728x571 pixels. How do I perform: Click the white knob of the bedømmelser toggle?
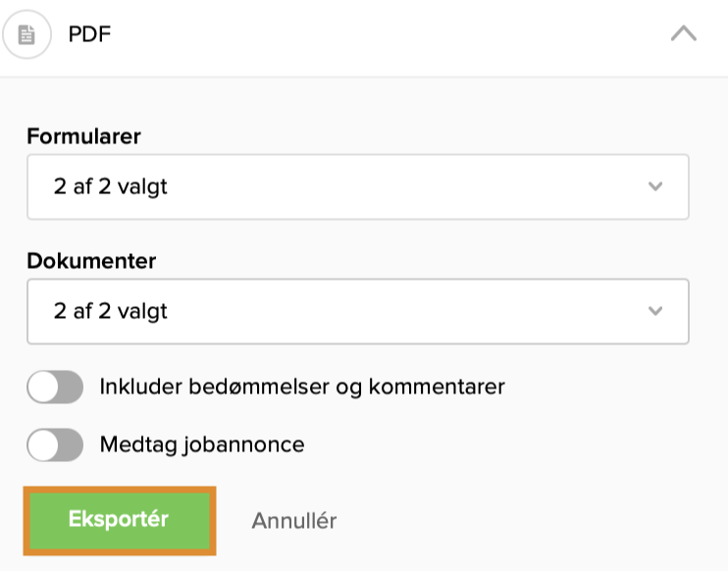coord(42,388)
